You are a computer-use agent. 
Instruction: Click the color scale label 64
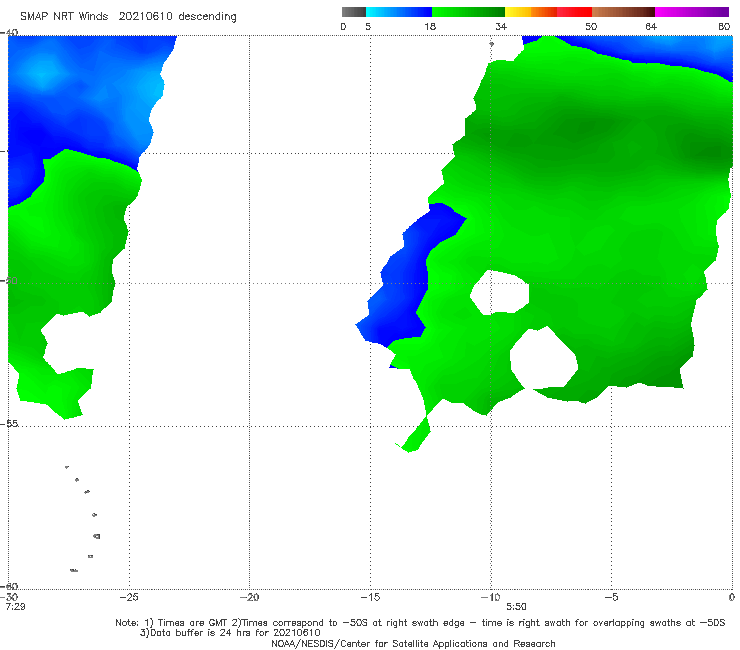click(x=651, y=26)
